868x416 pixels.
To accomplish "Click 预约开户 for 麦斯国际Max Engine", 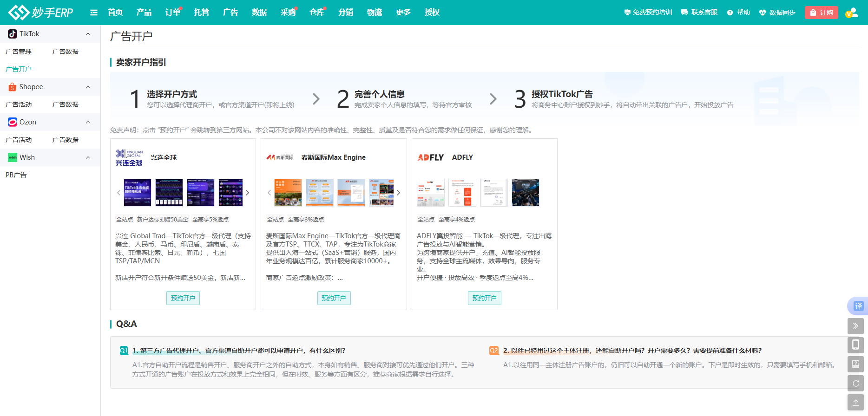I will [334, 298].
